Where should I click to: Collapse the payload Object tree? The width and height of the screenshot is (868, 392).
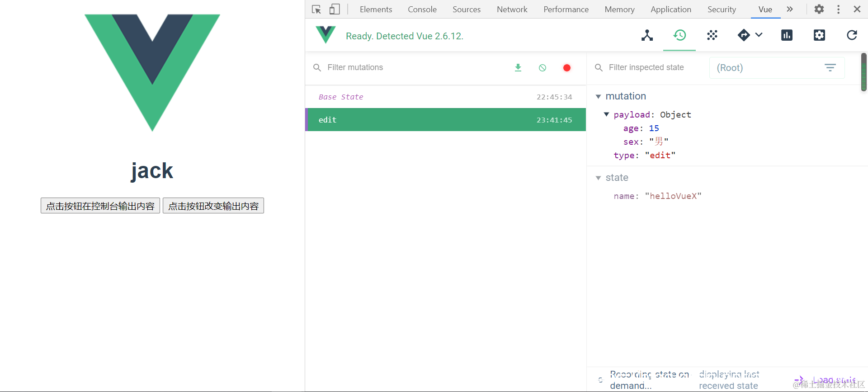(x=606, y=114)
